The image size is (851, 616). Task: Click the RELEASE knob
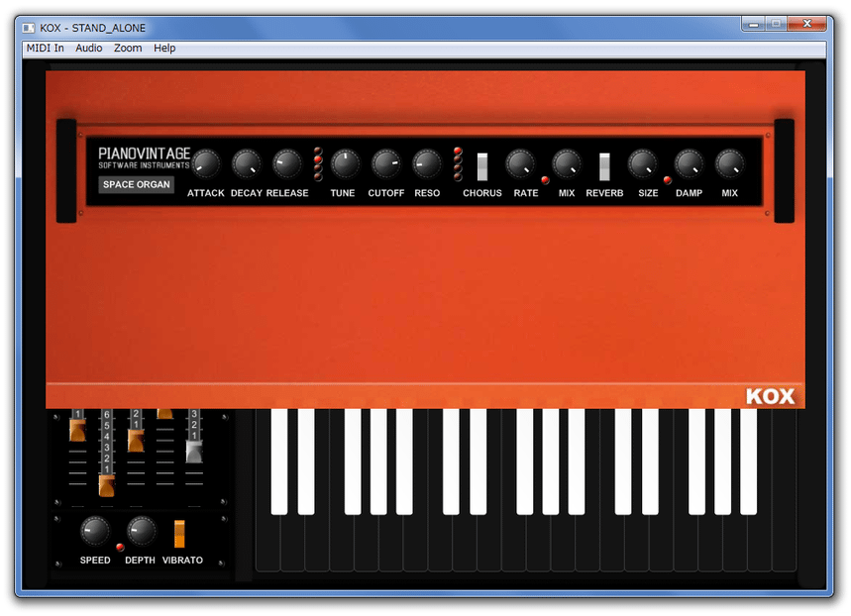[x=287, y=164]
